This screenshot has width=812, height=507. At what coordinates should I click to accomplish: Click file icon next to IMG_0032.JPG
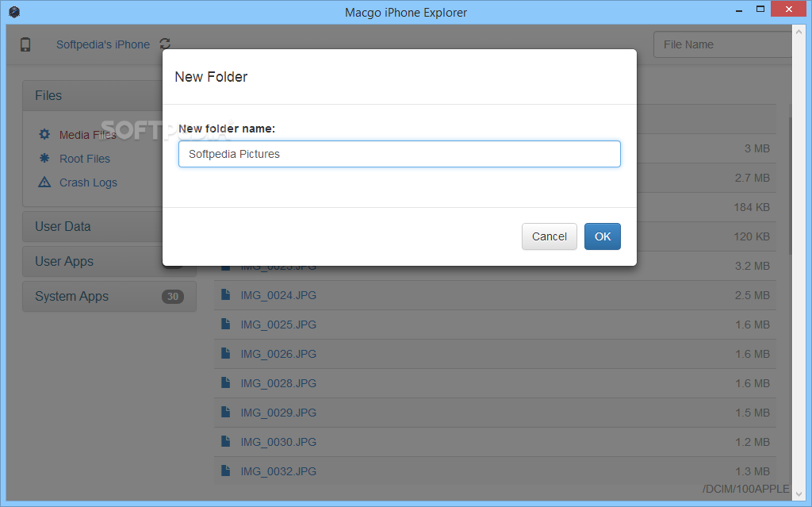tap(226, 471)
